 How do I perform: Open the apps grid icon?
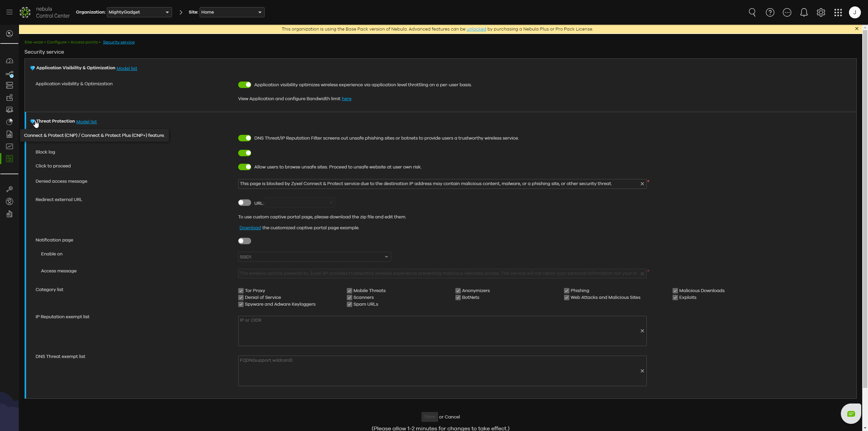[838, 13]
